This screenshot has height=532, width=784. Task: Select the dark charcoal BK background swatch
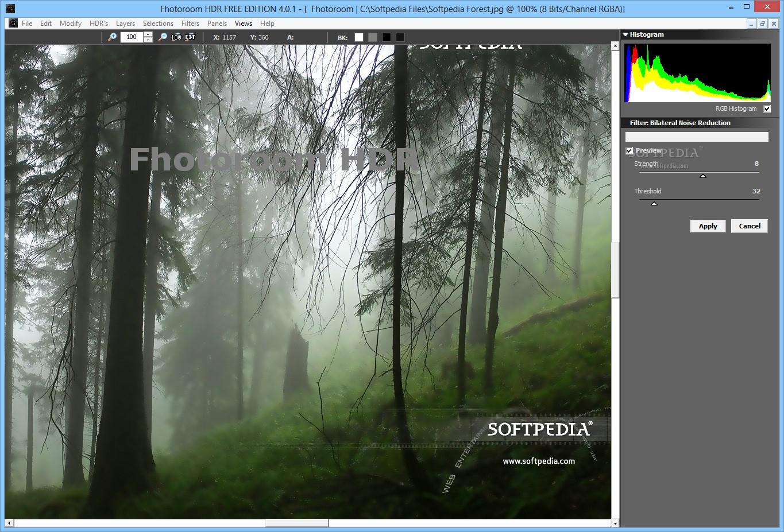tap(400, 37)
